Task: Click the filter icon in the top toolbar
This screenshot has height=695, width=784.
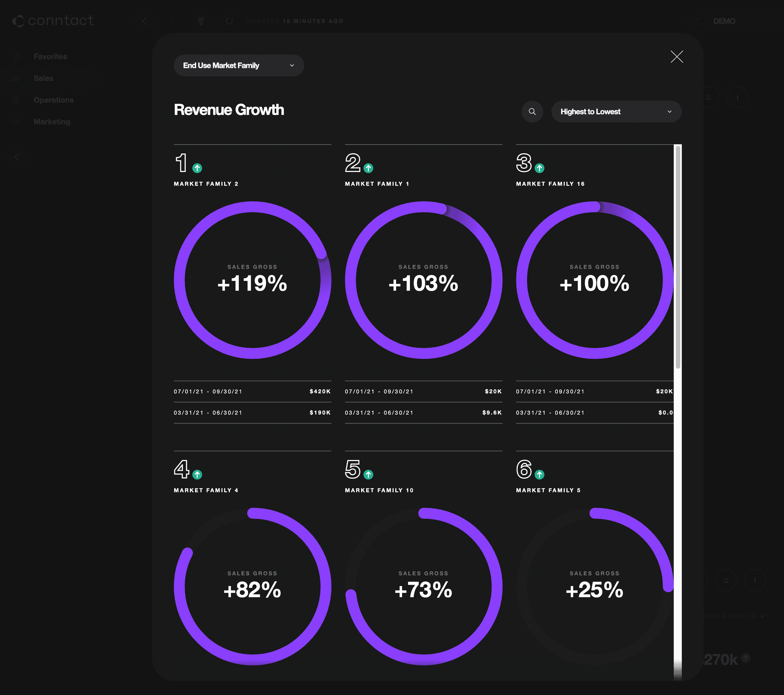Action: (202, 20)
